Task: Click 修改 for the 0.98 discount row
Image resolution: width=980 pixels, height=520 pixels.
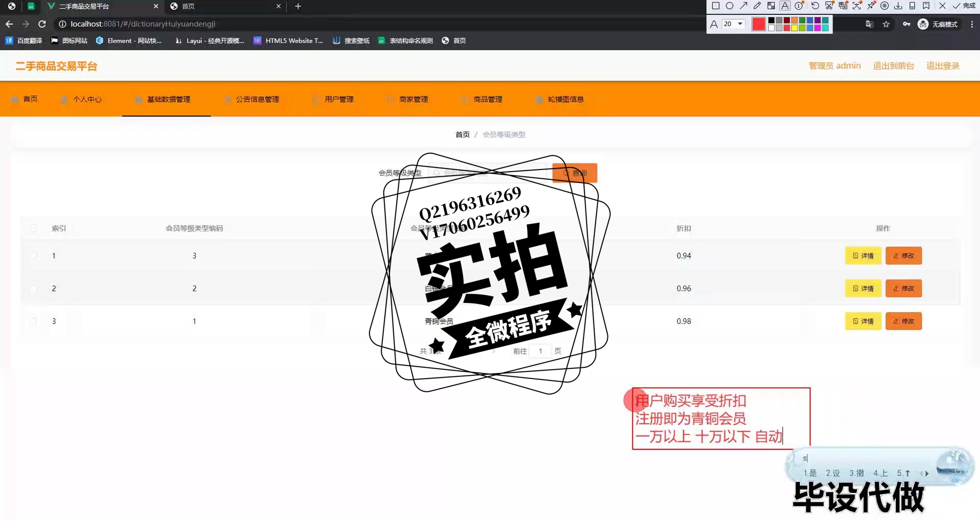Action: tap(903, 321)
